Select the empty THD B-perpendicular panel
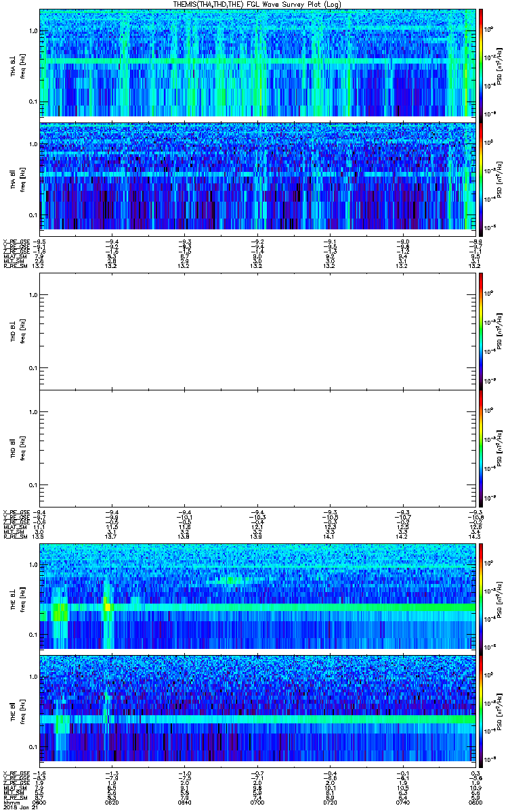Screen dimensions: 508x812 [257, 330]
